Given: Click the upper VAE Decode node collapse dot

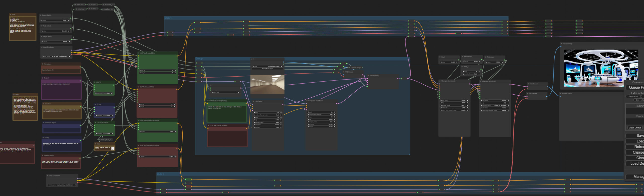Looking at the screenshot, I should [528, 84].
